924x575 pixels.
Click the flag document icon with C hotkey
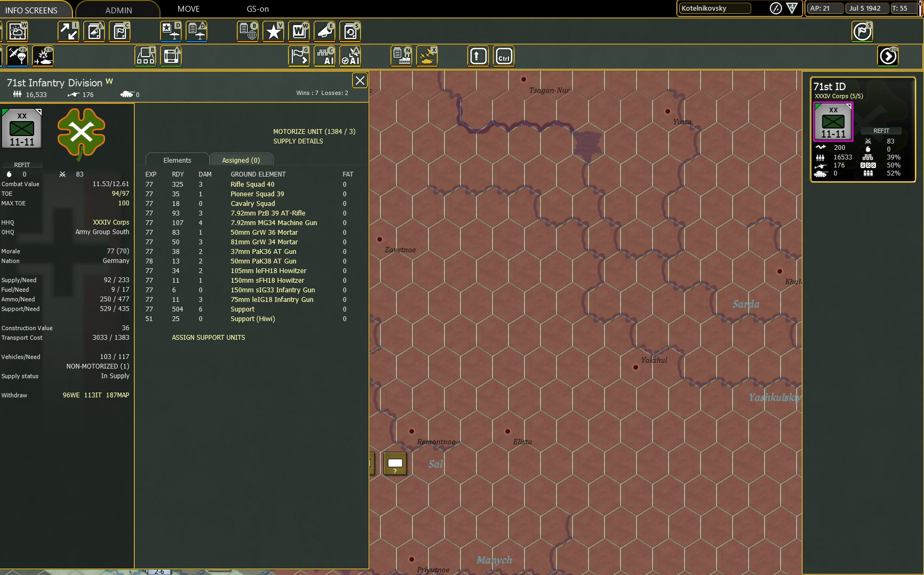coord(120,31)
